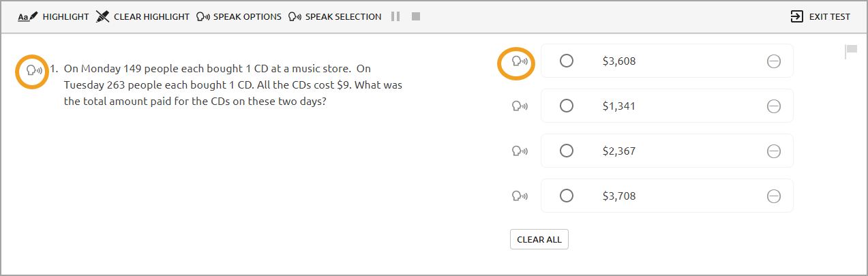868x276 pixels.
Task: Play audio for the $3,708 answer
Action: coord(519,196)
